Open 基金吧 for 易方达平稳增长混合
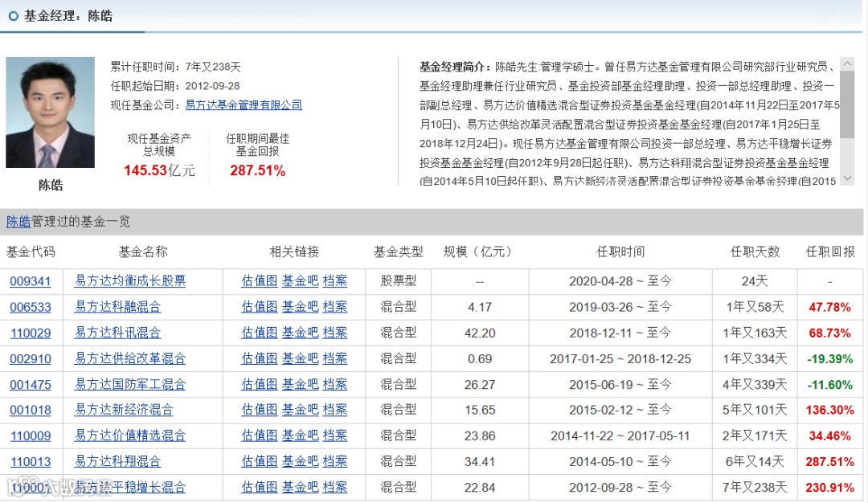 pyautogui.click(x=300, y=487)
